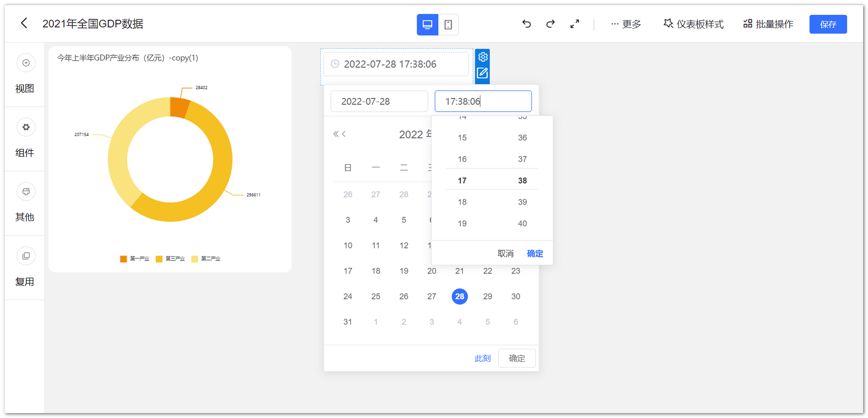Open the 复用 reuse sidebar icon
This screenshot has width=868, height=418.
(x=26, y=256)
